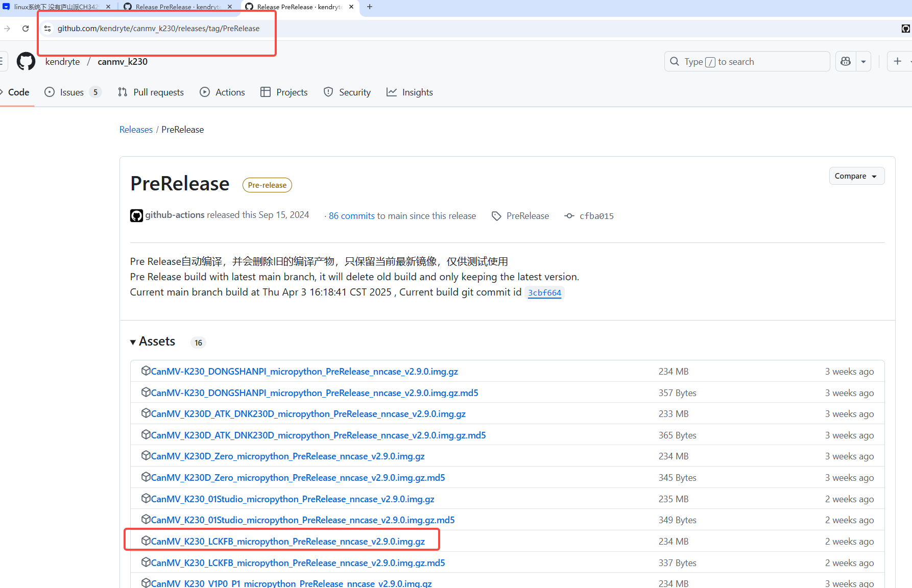Viewport: 912px width, 588px height.
Task: Click the site info icon in address bar
Action: 47,29
